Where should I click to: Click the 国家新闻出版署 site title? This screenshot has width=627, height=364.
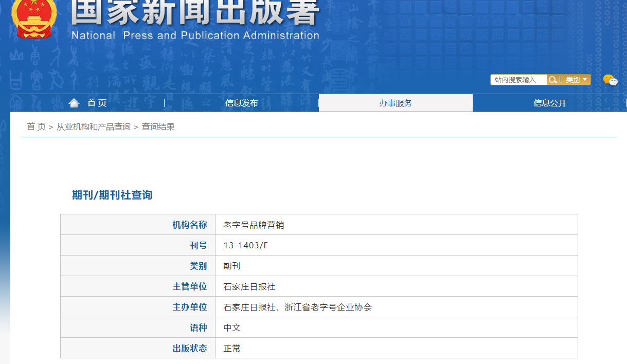point(195,13)
